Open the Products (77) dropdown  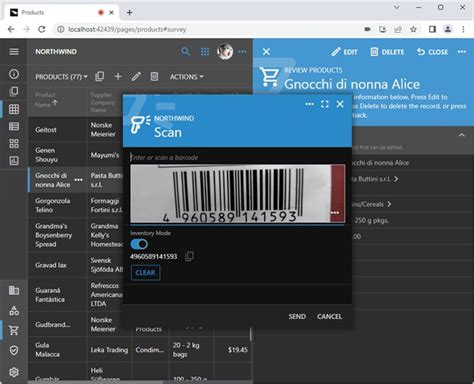pyautogui.click(x=61, y=77)
